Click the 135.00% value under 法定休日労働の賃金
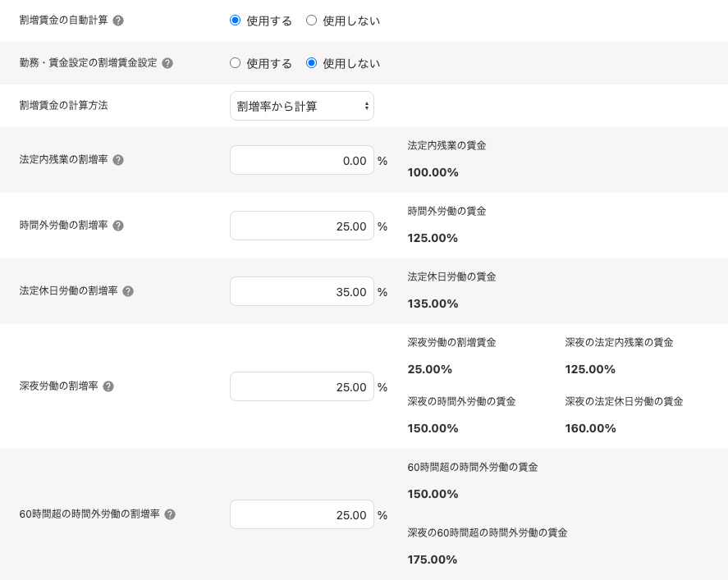 coord(433,304)
